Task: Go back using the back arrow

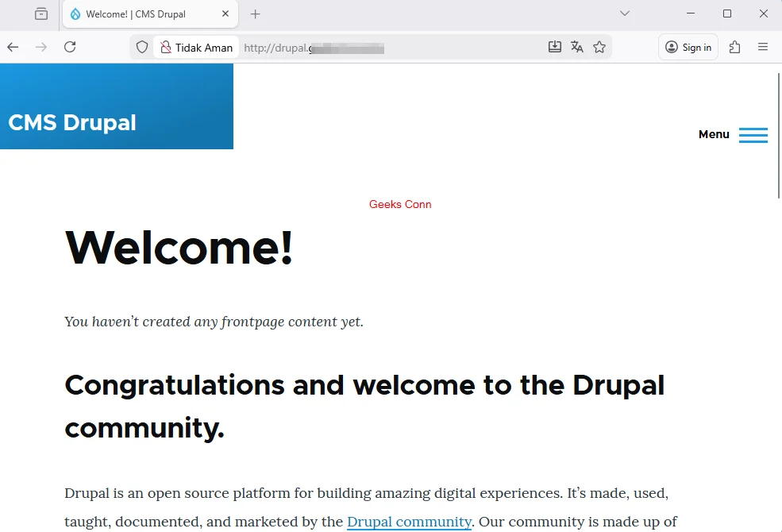Action: [x=13, y=47]
